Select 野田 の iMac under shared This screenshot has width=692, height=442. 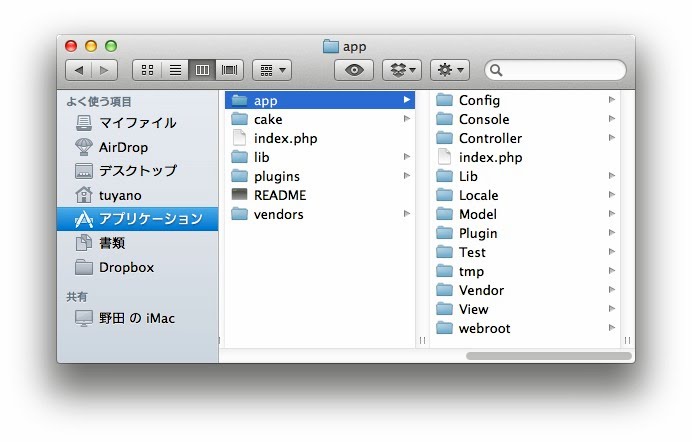point(136,318)
